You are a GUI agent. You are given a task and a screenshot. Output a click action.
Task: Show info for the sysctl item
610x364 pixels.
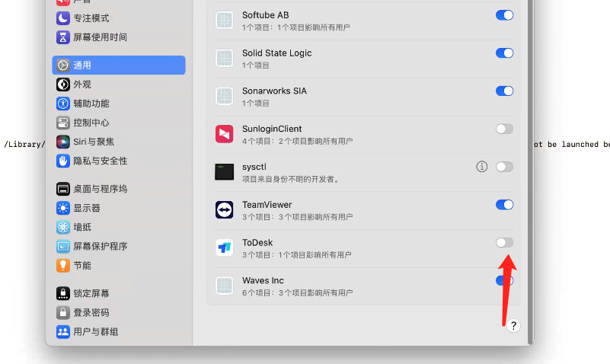point(481,167)
